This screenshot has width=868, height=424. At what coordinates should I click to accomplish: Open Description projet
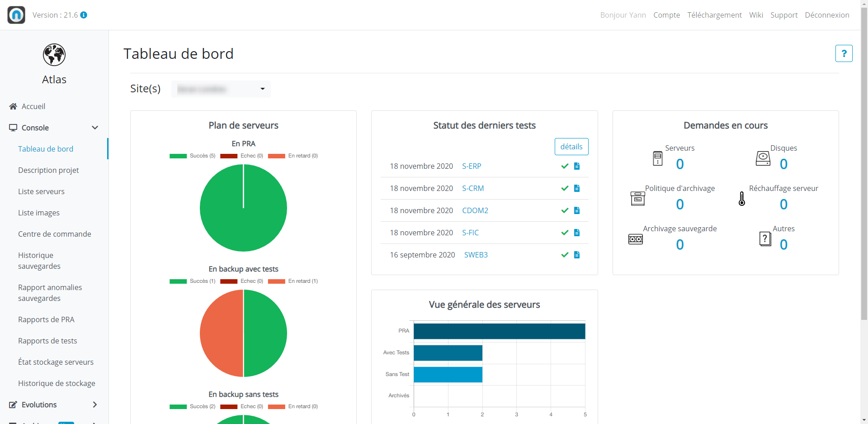pyautogui.click(x=48, y=170)
